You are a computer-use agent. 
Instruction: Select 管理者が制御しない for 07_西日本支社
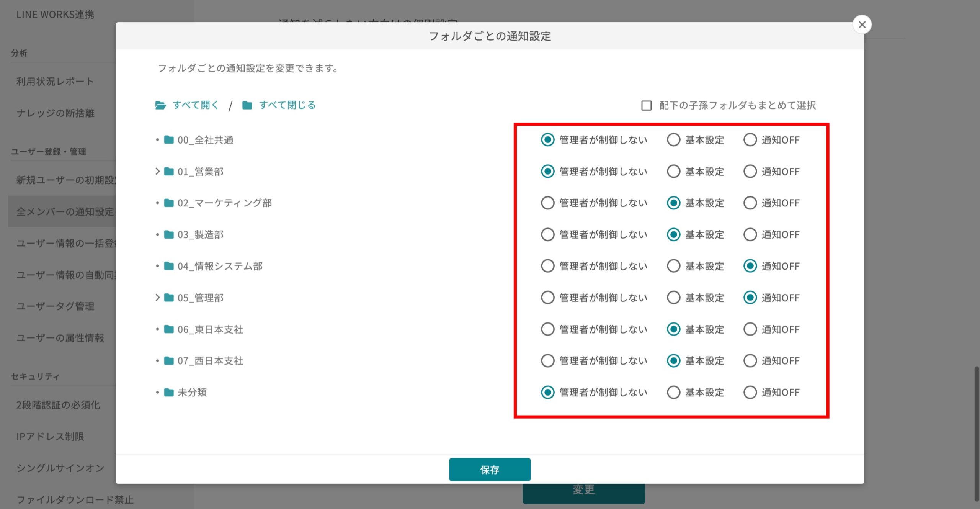547,360
